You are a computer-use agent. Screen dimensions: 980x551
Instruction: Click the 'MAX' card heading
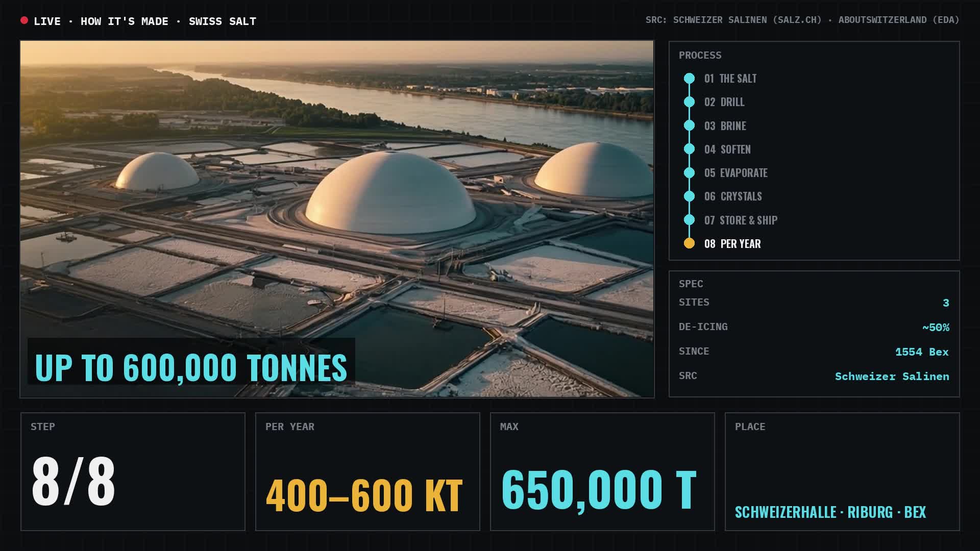pyautogui.click(x=509, y=427)
